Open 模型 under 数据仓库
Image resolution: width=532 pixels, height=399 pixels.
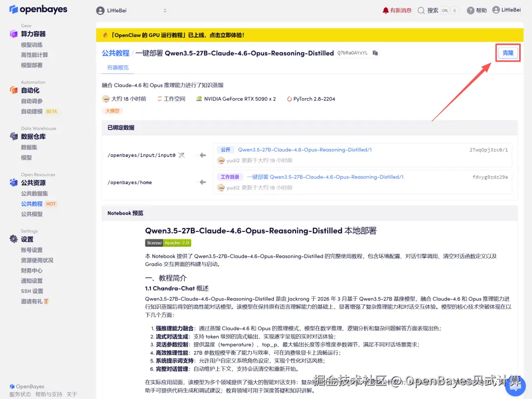26,157
